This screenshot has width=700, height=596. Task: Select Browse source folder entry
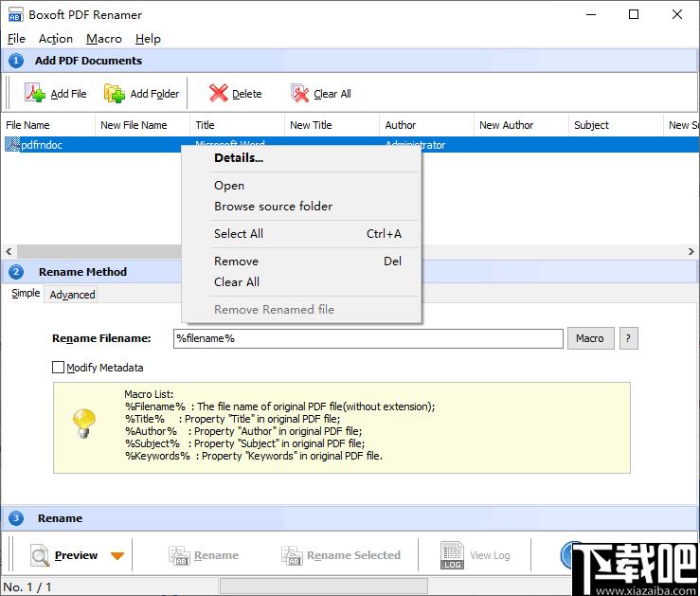[x=301, y=207]
